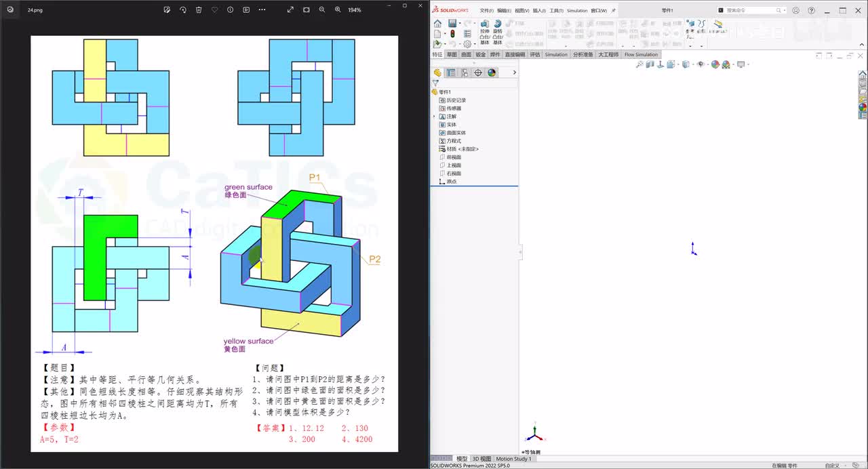The width and height of the screenshot is (868, 469).
Task: Zoom out the image in Photos
Action: pyautogui.click(x=322, y=9)
